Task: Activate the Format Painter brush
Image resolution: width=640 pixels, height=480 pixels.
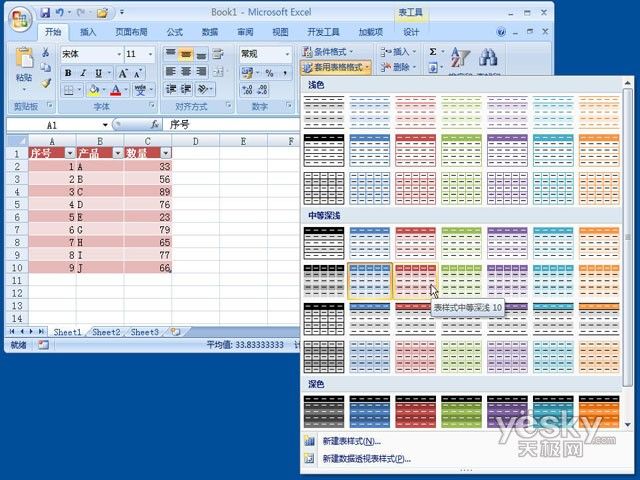Action: pos(46,83)
